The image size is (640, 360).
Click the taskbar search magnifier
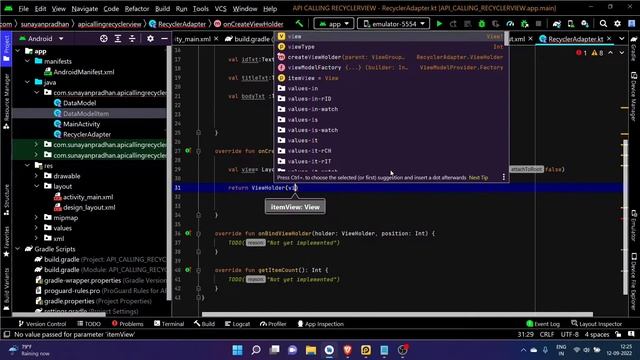coord(256,350)
